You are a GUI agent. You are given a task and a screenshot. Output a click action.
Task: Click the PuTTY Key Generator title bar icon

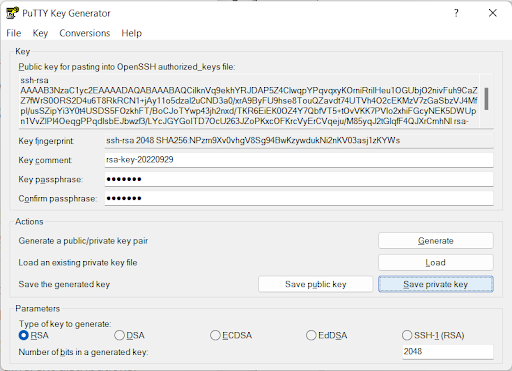[x=12, y=13]
